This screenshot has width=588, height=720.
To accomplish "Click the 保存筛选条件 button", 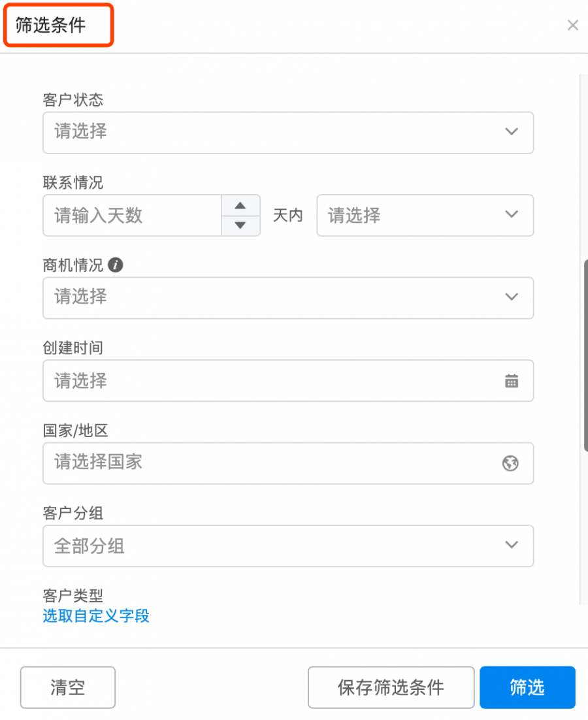I will 391,687.
